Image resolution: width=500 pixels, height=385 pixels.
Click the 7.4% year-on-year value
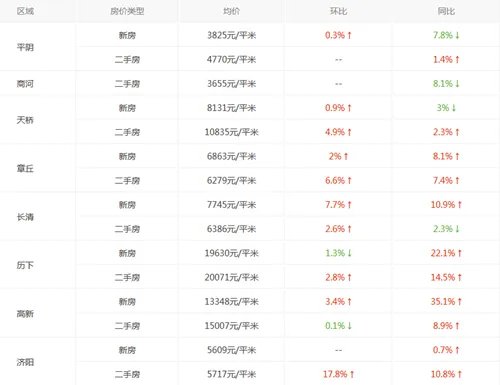[446, 181]
